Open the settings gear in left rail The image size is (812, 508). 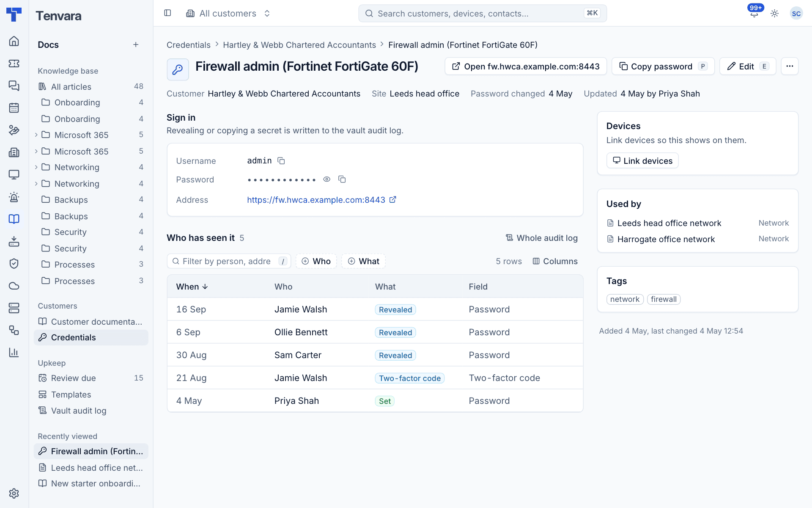[14, 493]
